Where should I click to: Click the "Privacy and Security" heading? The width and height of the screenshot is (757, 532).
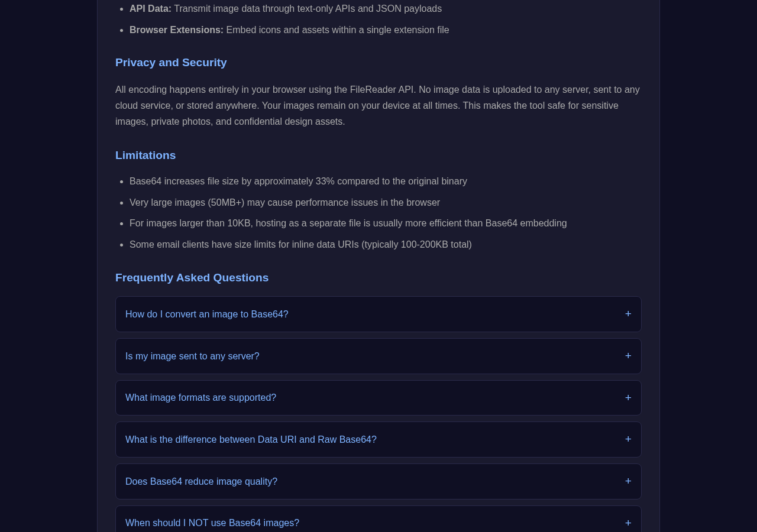tap(171, 63)
